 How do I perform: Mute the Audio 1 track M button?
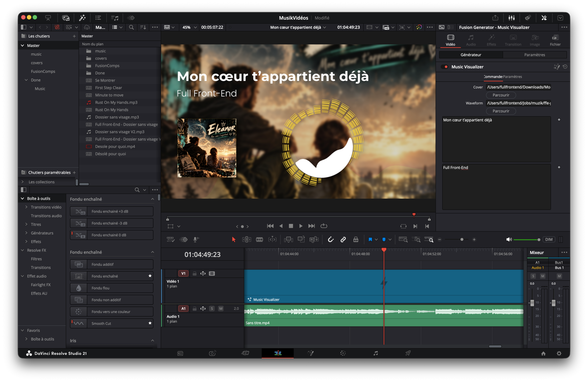pyautogui.click(x=221, y=308)
